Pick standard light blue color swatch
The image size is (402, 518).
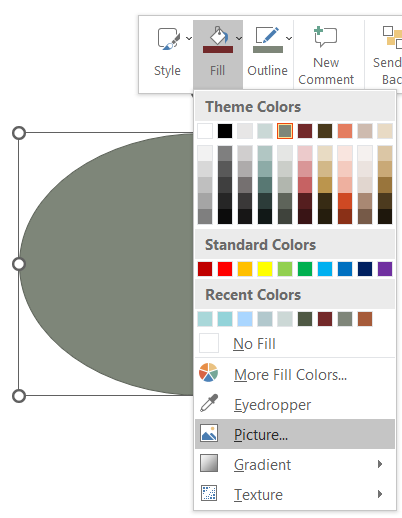coord(325,269)
